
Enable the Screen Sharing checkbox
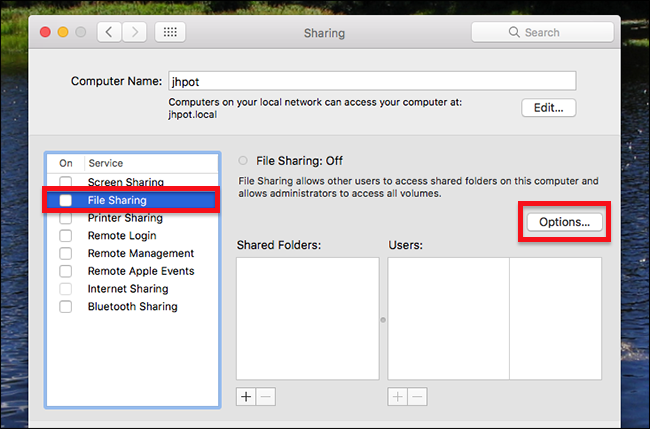click(65, 182)
